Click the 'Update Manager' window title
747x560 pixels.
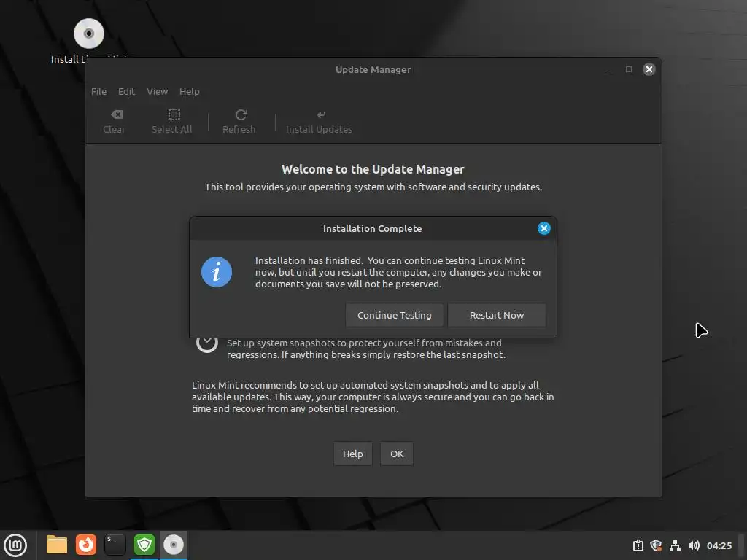tap(373, 69)
